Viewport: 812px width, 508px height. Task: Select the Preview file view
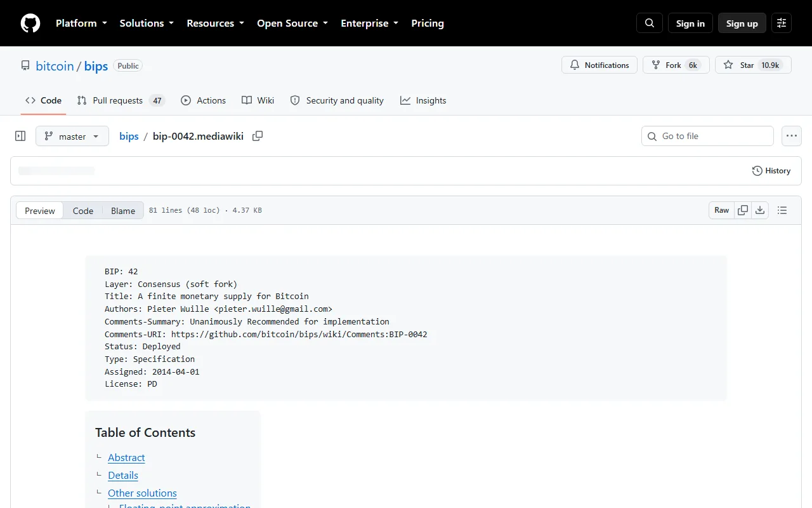(40, 211)
